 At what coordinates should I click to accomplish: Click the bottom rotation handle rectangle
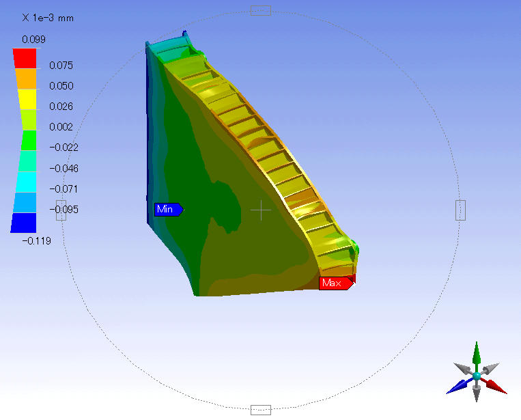pyautogui.click(x=261, y=410)
